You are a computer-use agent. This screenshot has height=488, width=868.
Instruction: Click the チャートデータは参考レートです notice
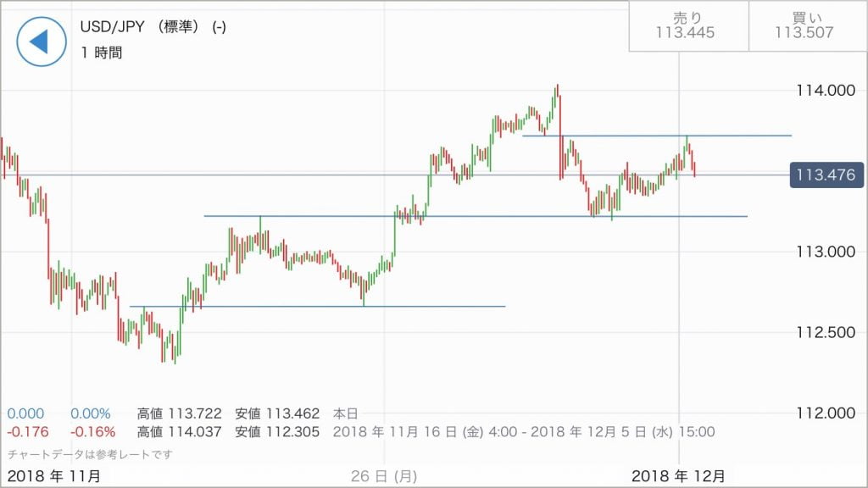[90, 454]
